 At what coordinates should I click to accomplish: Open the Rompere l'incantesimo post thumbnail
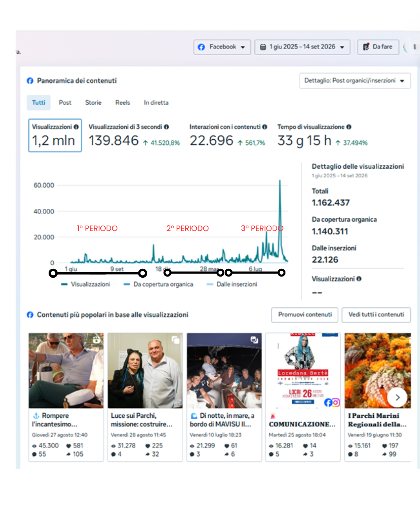66,370
